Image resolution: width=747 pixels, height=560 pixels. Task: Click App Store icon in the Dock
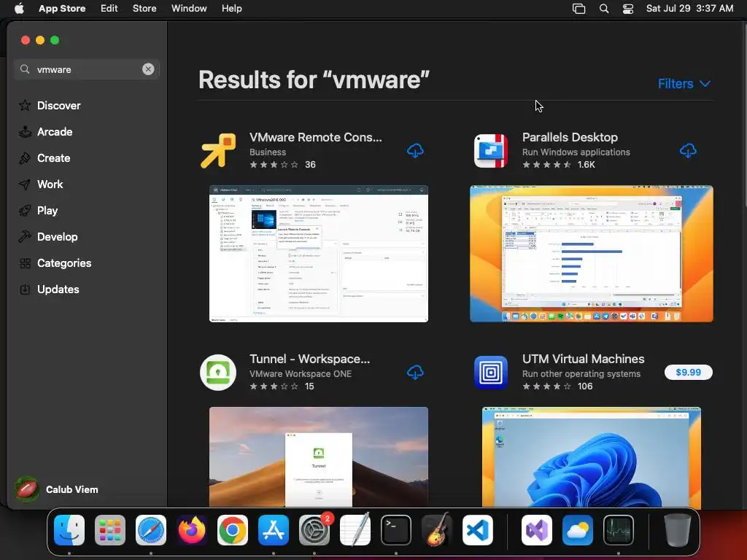tap(274, 530)
